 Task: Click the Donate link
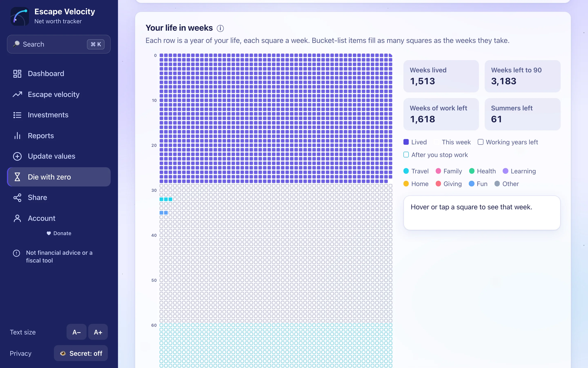tap(59, 233)
